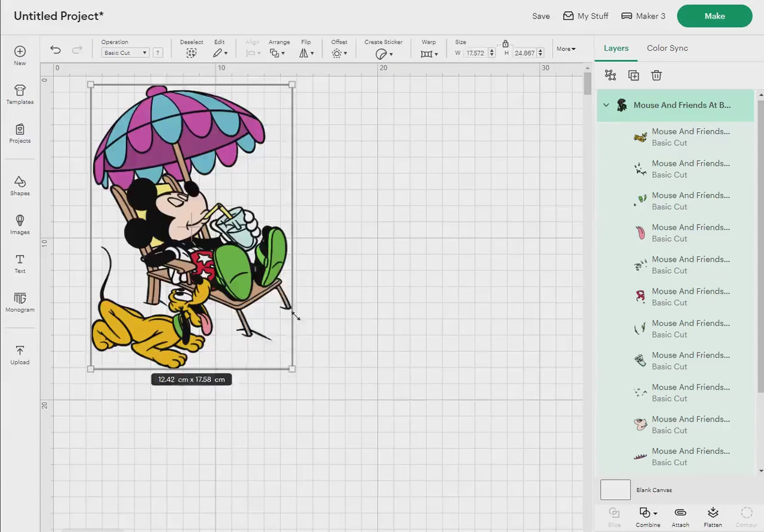Click the width size input field

coord(476,53)
